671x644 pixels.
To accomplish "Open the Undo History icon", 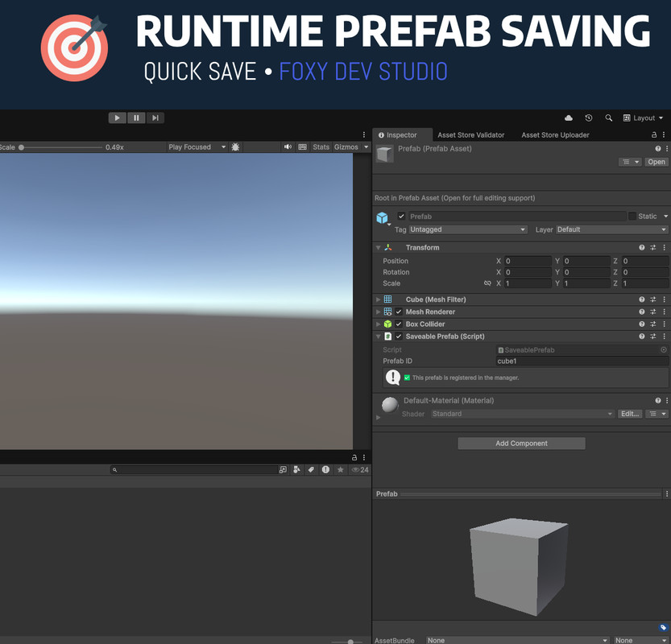I will (589, 118).
